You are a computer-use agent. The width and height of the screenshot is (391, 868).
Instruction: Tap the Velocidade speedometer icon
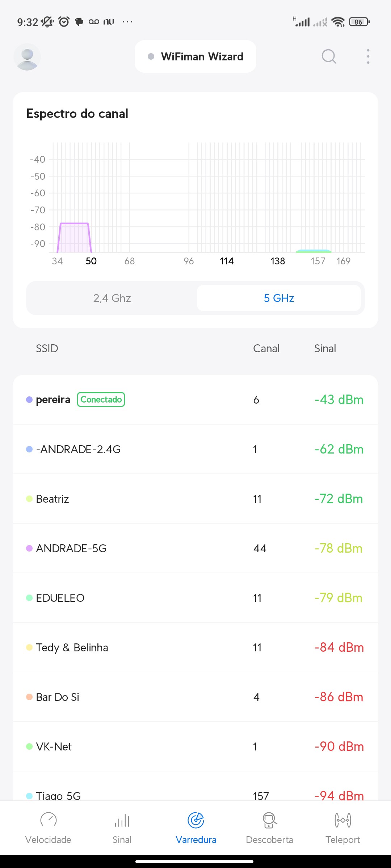48,820
